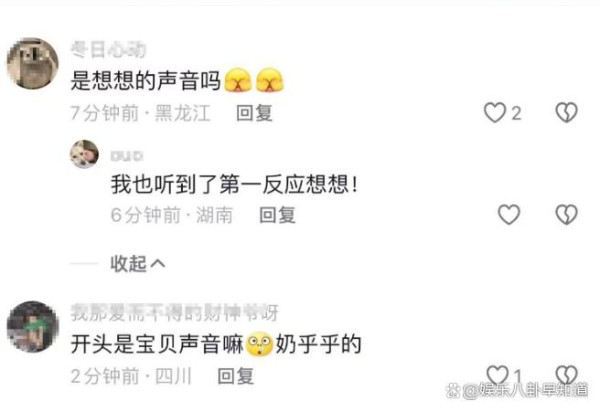Screen dimensions: 600x412
Task: Open the first commenter's blurred username
Action: 108,50
